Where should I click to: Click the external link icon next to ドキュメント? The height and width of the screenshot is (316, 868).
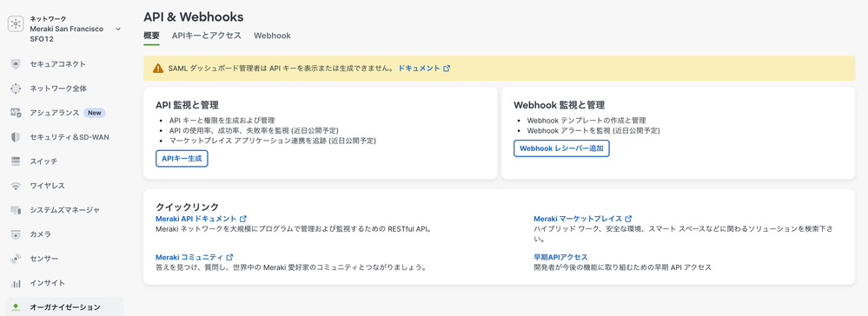coord(447,69)
